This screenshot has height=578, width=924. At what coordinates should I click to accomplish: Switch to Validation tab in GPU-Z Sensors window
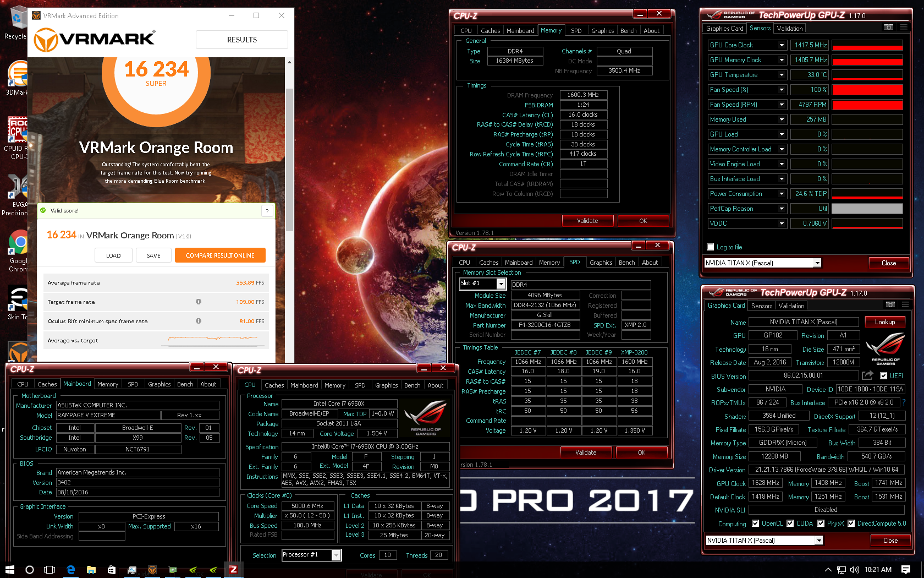[790, 29]
